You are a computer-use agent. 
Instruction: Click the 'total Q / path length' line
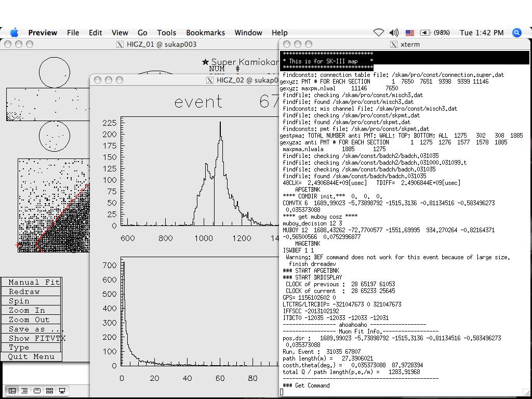click(351, 372)
